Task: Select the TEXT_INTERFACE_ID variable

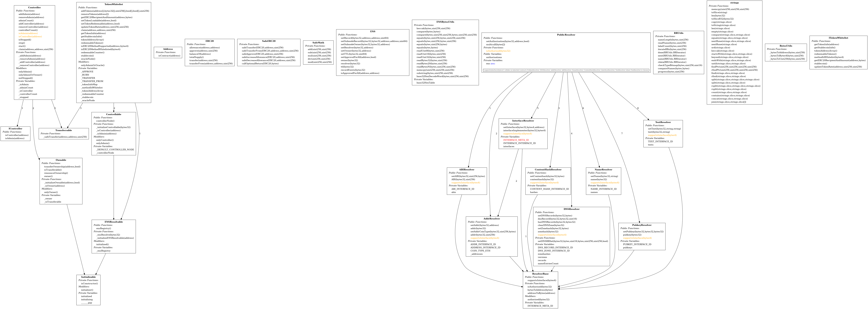Action: coord(660,142)
